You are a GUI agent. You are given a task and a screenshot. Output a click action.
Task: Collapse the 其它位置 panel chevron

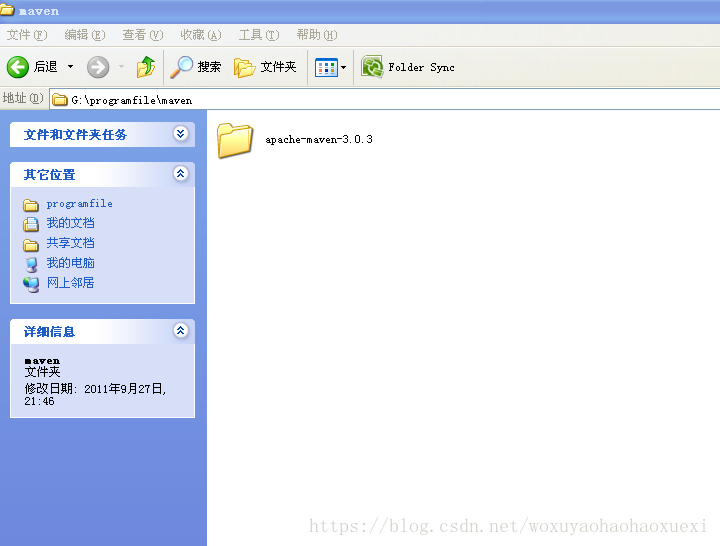180,174
